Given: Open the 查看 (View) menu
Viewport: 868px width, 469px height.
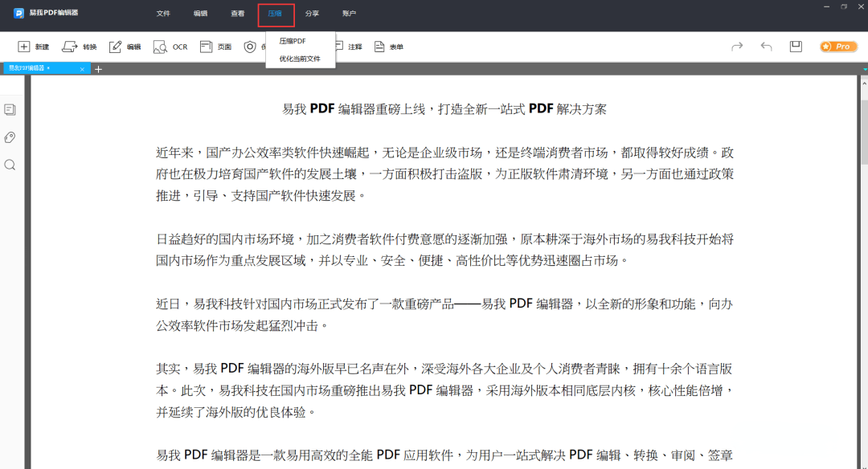Looking at the screenshot, I should click(x=237, y=14).
